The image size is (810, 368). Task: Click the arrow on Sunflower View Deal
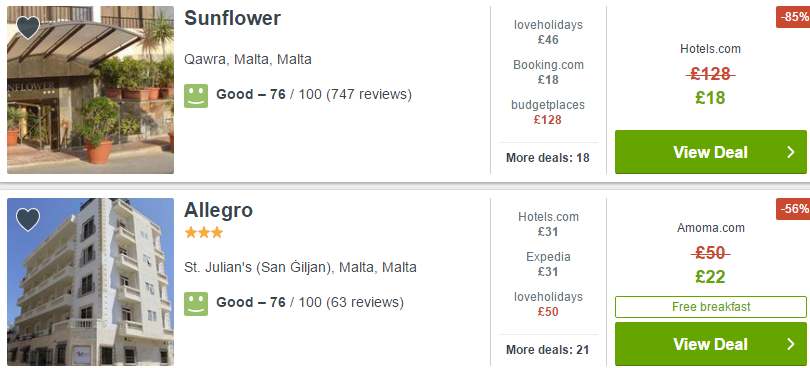(790, 152)
